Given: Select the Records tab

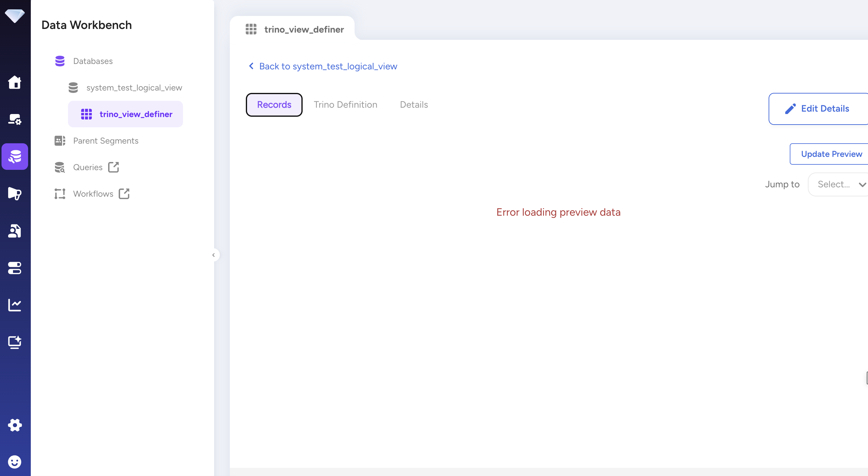Looking at the screenshot, I should point(274,105).
